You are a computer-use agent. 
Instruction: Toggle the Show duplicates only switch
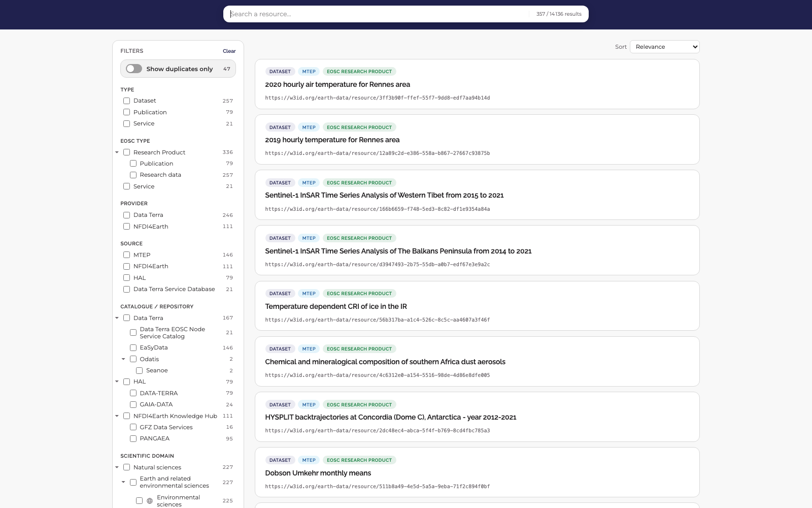[134, 69]
